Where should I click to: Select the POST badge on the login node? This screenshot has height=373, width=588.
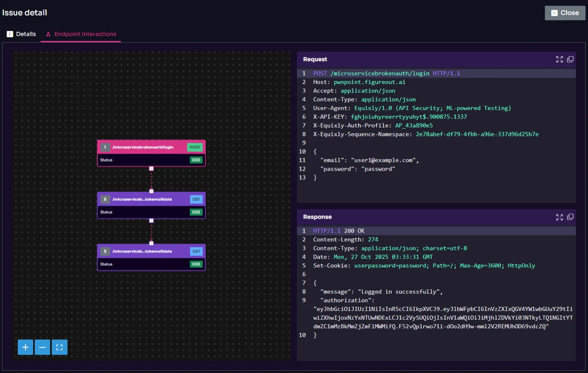click(x=194, y=147)
